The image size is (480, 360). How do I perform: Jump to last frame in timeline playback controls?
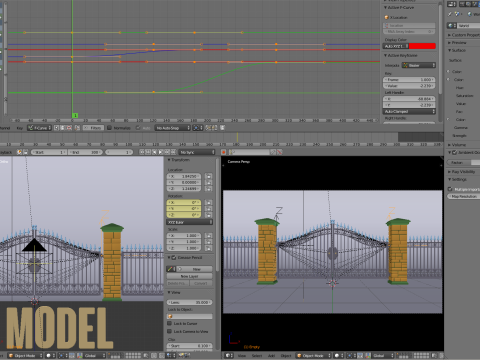(173, 152)
